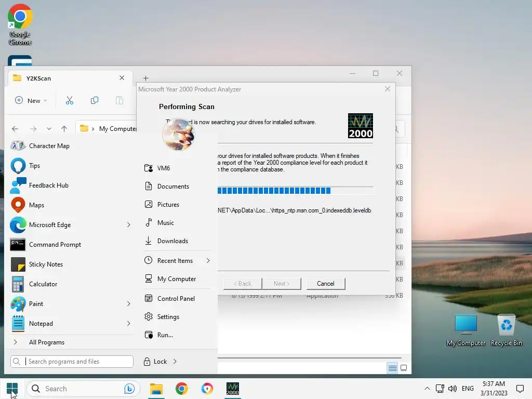Click the user account picture
Viewport: 532px width, 399px height.
[179, 135]
